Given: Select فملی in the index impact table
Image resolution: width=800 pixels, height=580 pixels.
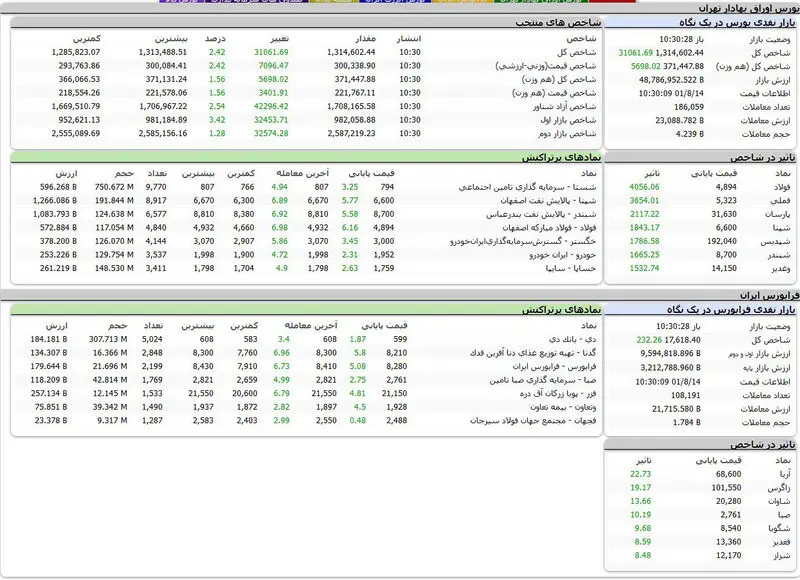Looking at the screenshot, I should pos(781,201).
